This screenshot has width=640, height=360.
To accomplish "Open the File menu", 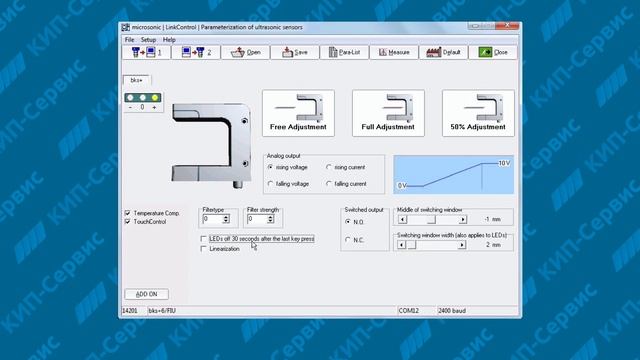I will pyautogui.click(x=129, y=40).
